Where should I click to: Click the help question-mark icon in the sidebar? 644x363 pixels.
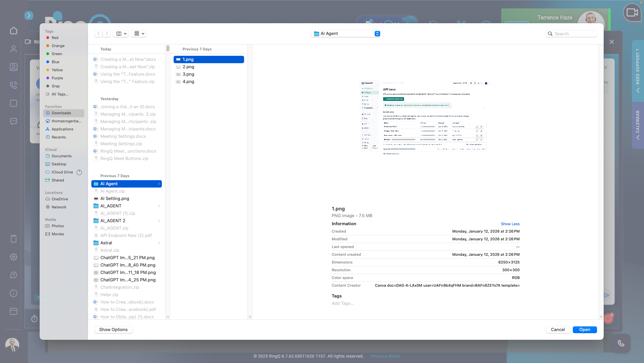13,275
